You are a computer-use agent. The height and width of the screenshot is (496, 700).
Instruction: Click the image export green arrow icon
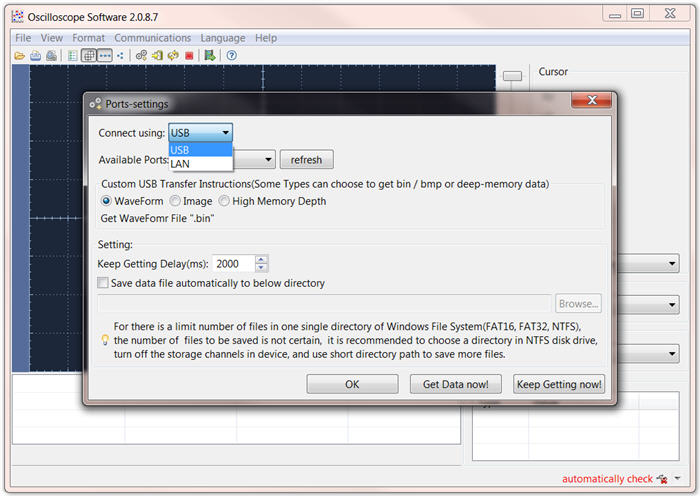[x=210, y=56]
